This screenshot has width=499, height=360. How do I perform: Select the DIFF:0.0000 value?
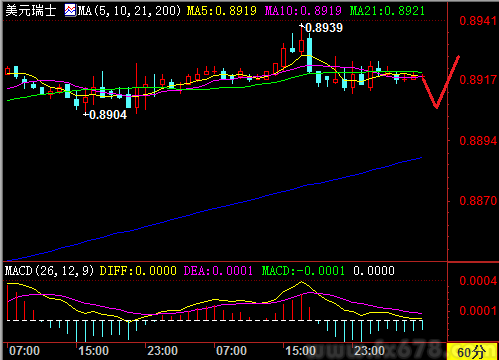[138, 271]
